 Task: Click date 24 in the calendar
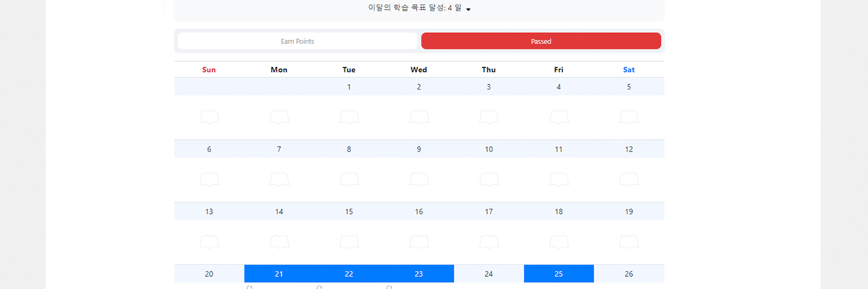click(x=489, y=274)
